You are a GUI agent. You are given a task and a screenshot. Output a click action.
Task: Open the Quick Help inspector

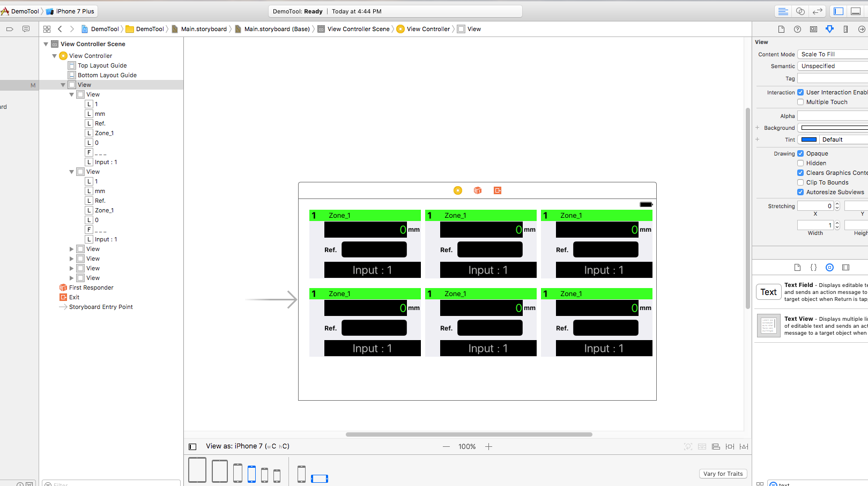[x=797, y=29]
